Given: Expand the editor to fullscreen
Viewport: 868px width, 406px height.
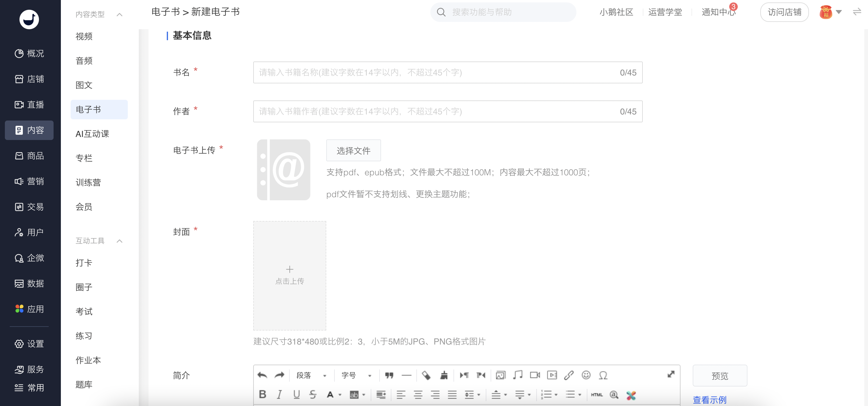Looking at the screenshot, I should point(671,374).
